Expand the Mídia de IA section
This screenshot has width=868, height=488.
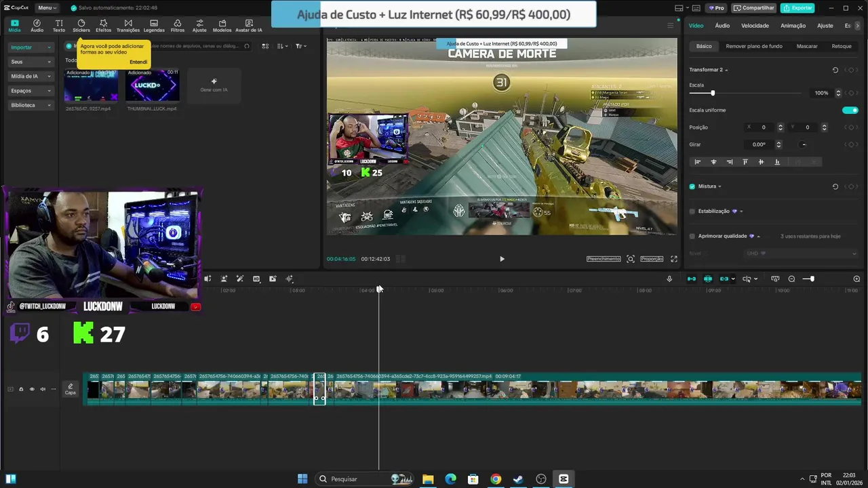31,77
